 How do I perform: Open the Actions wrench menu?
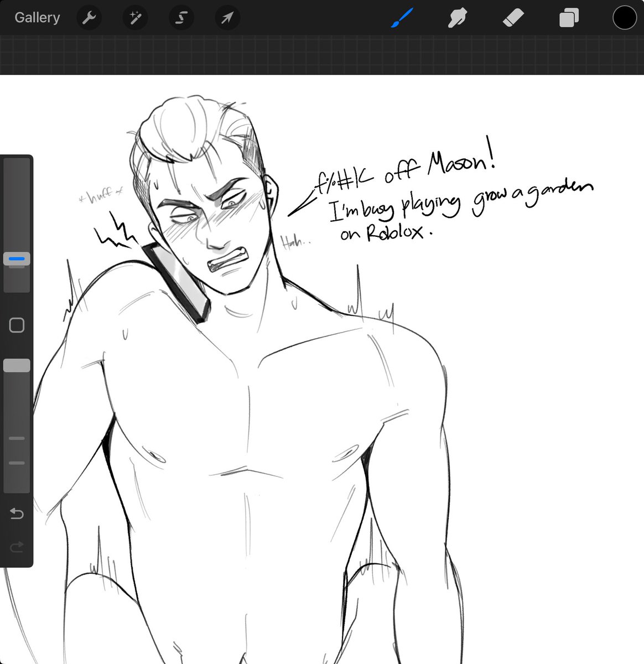(x=89, y=18)
